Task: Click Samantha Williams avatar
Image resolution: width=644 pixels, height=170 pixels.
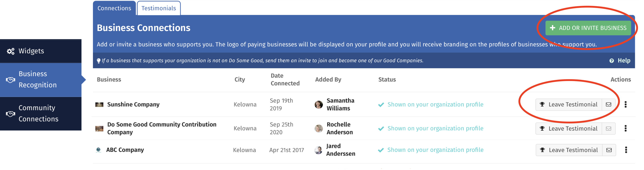Action: click(318, 104)
